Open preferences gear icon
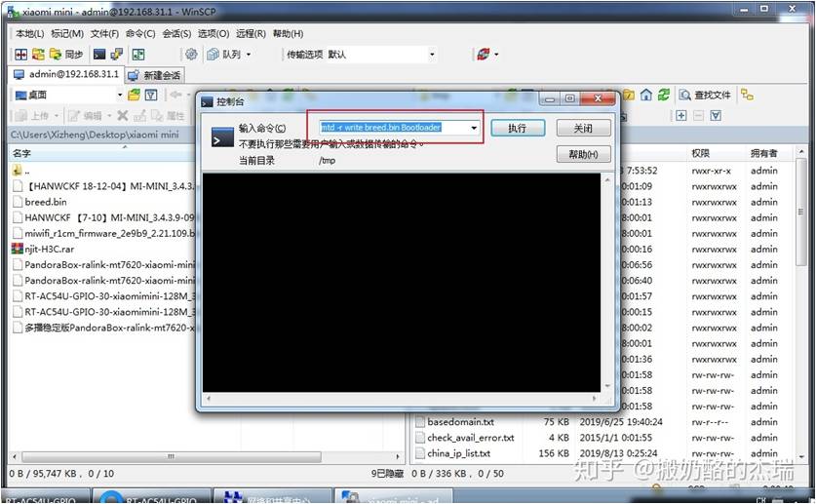816x504 pixels. tap(191, 54)
